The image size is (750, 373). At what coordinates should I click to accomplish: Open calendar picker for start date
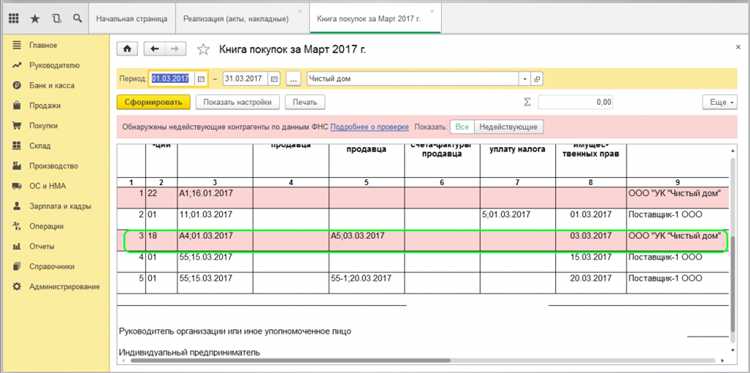pos(201,79)
